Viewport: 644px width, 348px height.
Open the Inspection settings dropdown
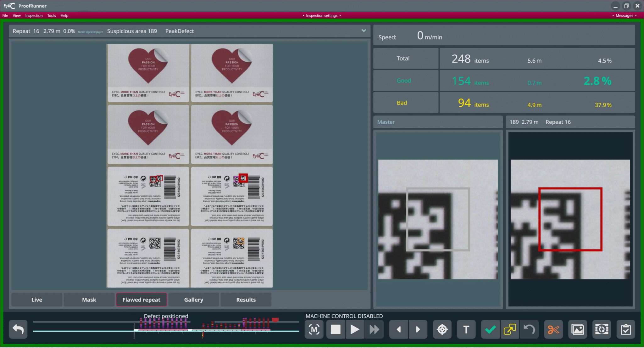coord(322,15)
